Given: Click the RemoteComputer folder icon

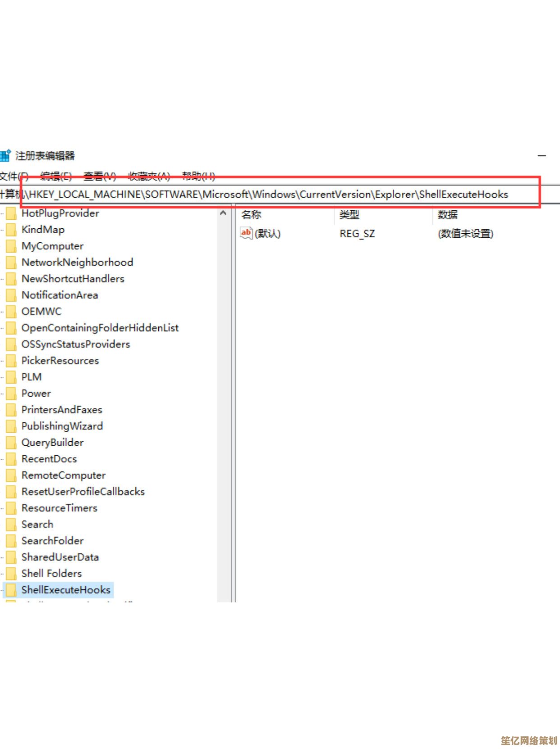Looking at the screenshot, I should pos(11,475).
